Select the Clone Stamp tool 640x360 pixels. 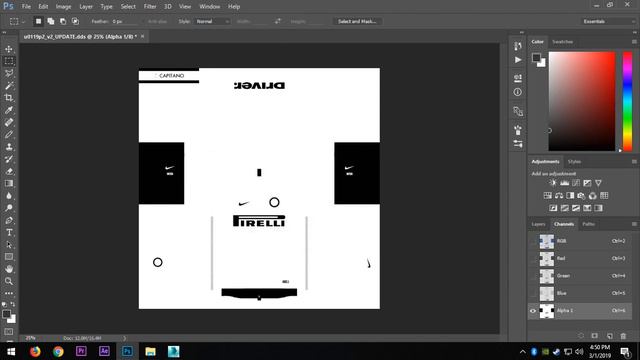tap(9, 147)
